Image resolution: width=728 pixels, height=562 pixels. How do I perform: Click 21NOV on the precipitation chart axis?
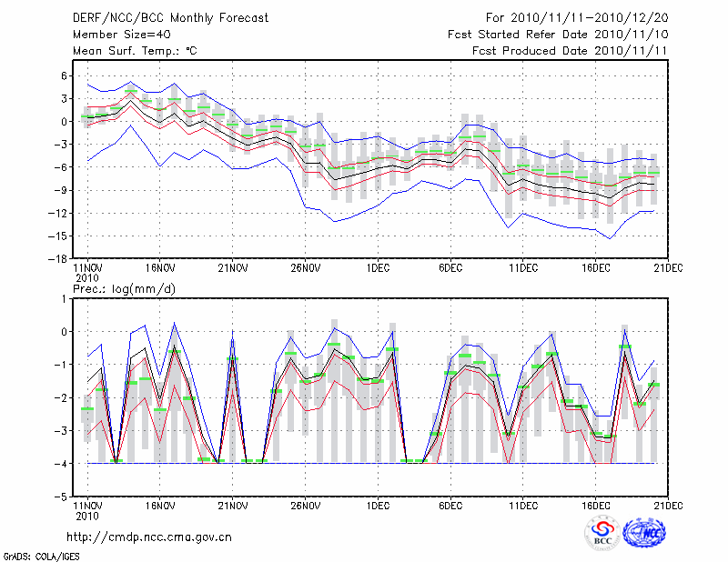click(x=232, y=506)
